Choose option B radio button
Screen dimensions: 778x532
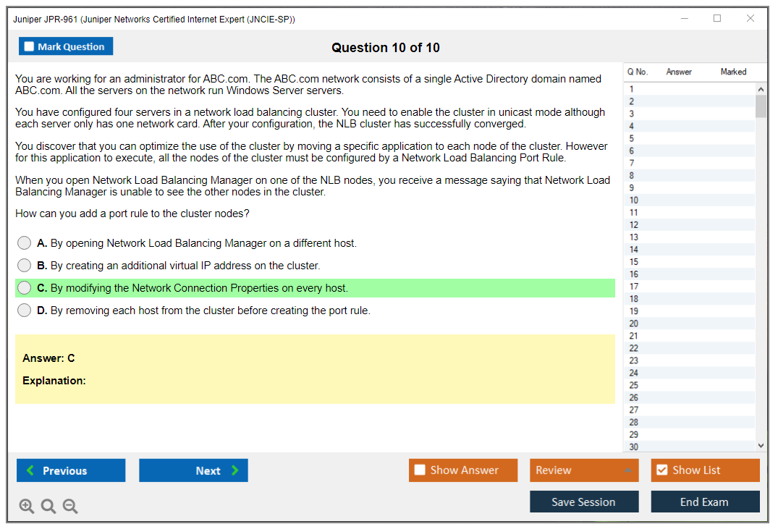[x=25, y=266]
